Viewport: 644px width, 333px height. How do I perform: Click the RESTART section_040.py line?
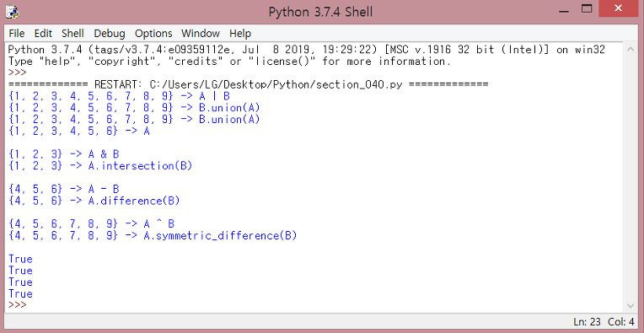click(x=248, y=84)
